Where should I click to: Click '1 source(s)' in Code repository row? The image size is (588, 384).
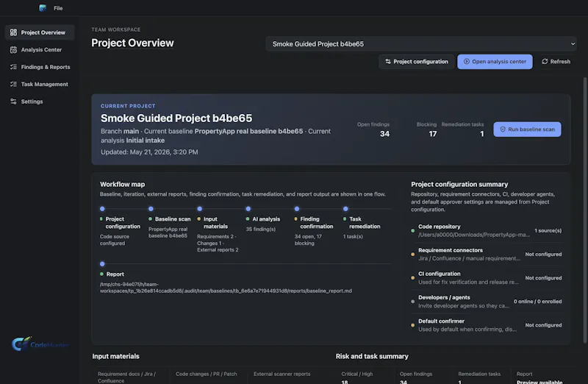pyautogui.click(x=548, y=230)
